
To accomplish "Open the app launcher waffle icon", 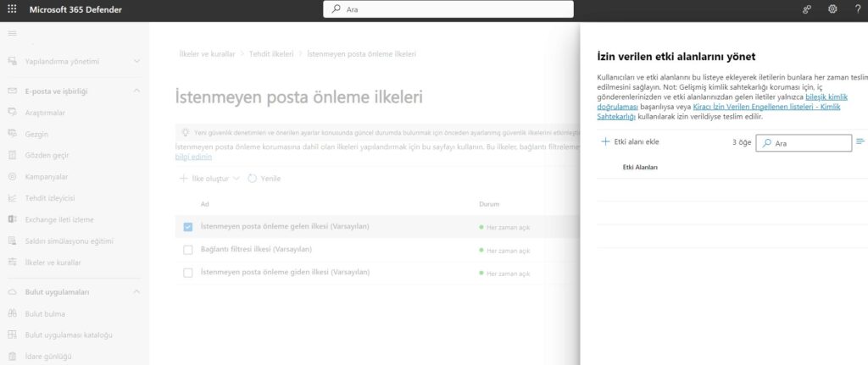I will (x=12, y=9).
